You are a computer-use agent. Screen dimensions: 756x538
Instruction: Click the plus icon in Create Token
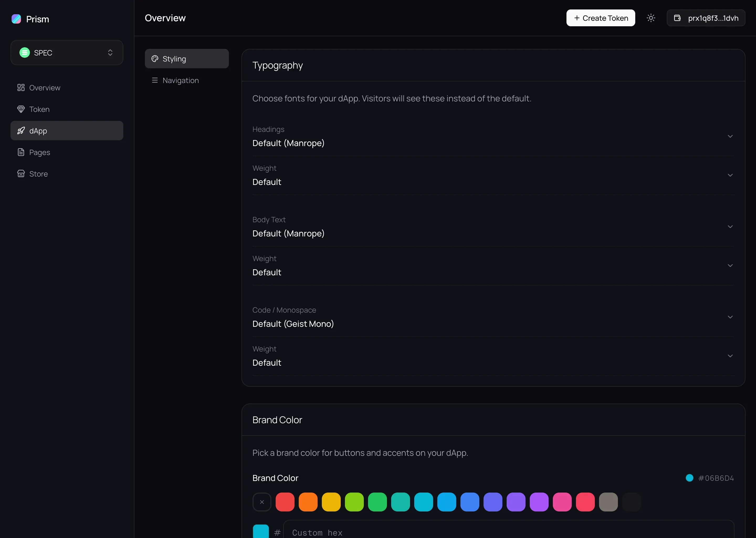tap(577, 18)
